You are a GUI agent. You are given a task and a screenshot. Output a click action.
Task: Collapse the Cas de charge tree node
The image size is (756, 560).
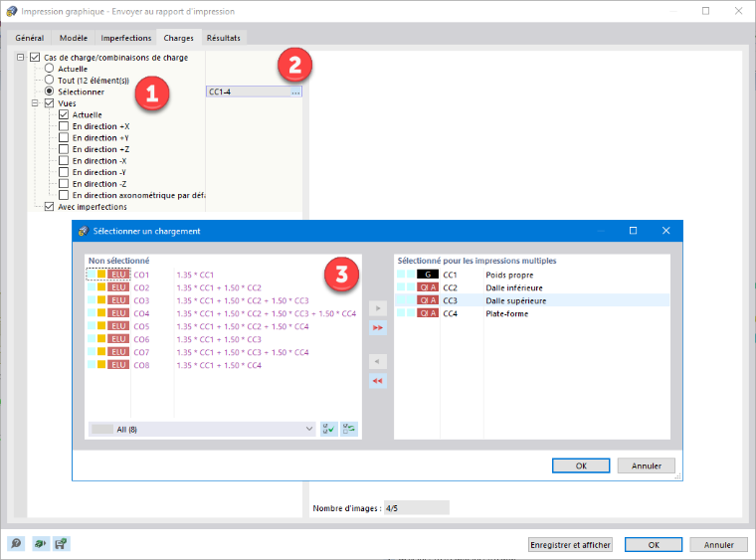pyautogui.click(x=20, y=58)
